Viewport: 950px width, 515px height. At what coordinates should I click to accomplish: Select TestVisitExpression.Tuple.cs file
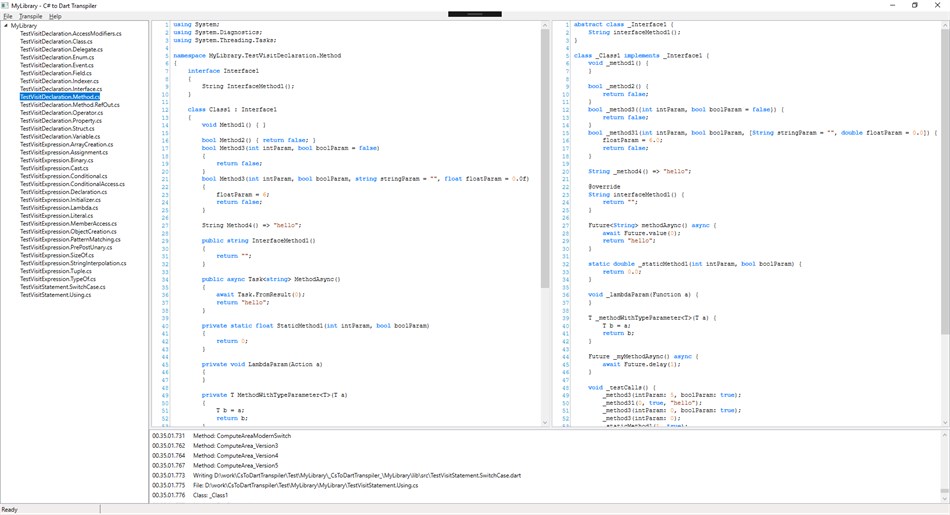point(56,271)
